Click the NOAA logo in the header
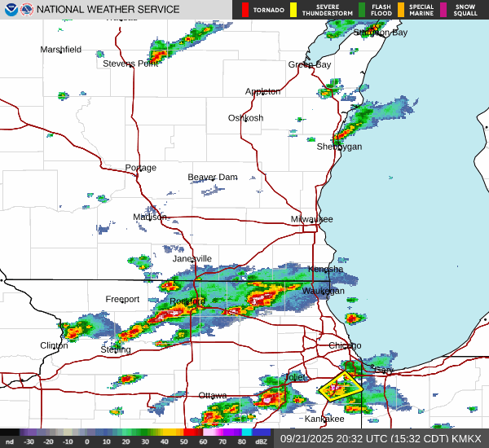Screen dimensions: 489x448 coord(10,10)
